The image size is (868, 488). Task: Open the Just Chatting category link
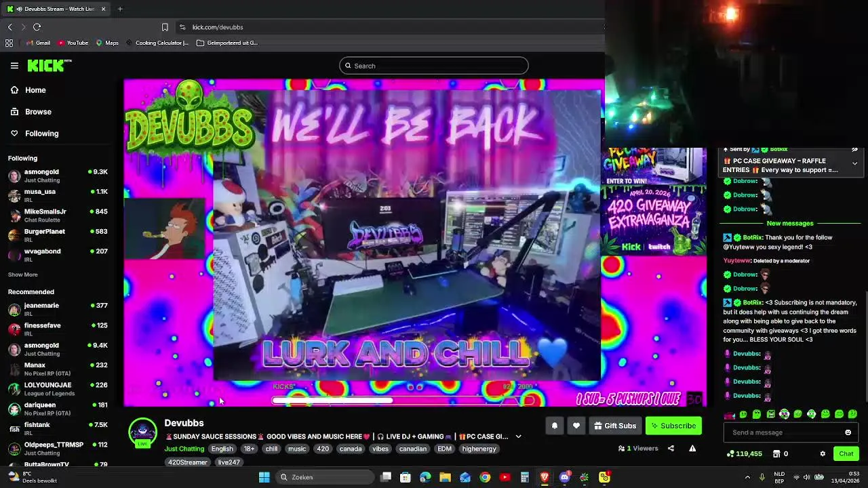tap(184, 449)
